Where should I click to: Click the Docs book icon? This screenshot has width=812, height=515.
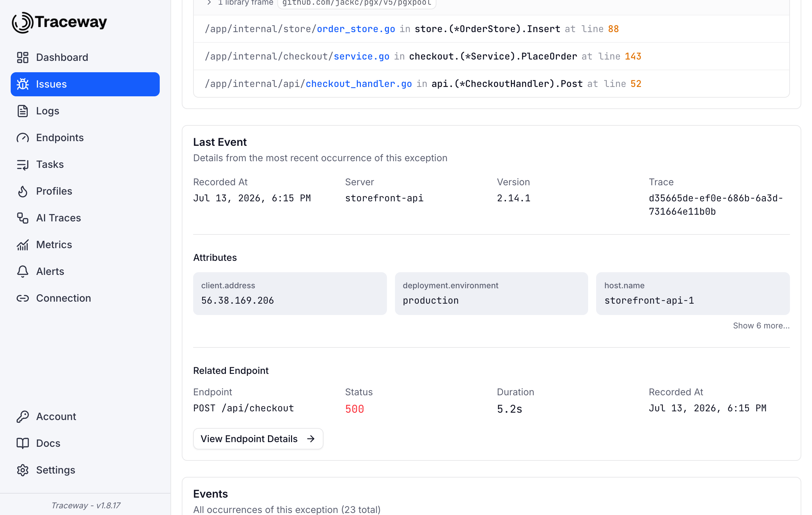pyautogui.click(x=23, y=443)
